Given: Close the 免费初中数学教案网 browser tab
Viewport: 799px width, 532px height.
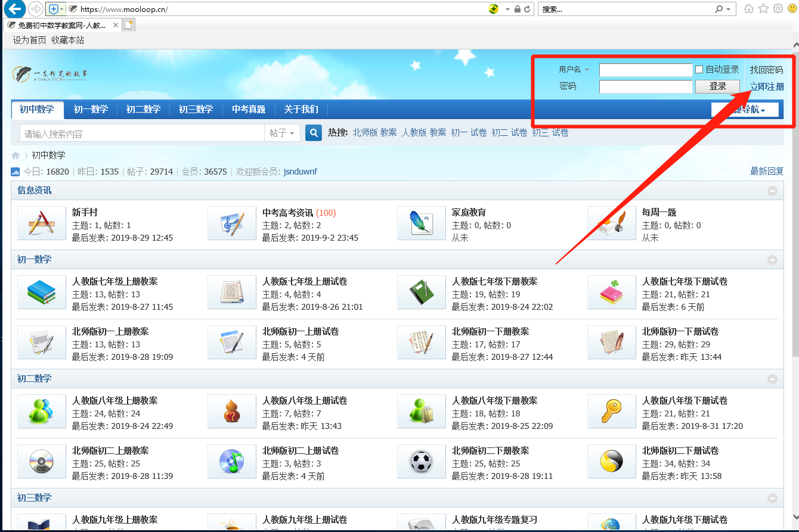Looking at the screenshot, I should 115,25.
